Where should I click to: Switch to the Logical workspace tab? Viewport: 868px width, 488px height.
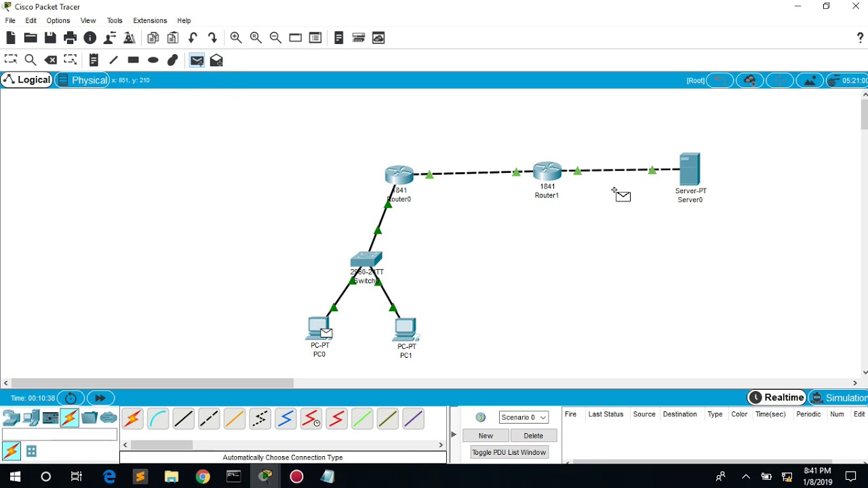coord(27,80)
